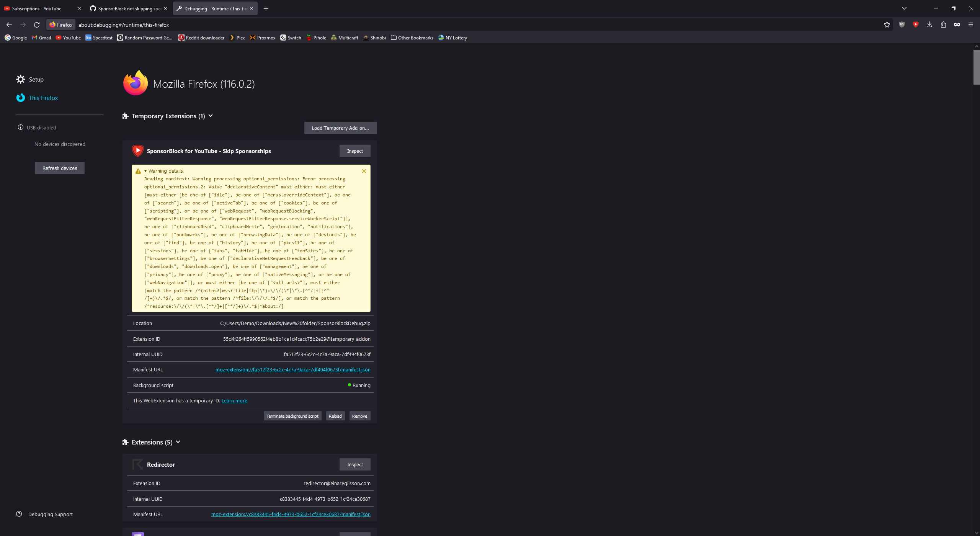Collapse the Temporary Extensions section
Image resolution: width=980 pixels, height=536 pixels.
211,116
